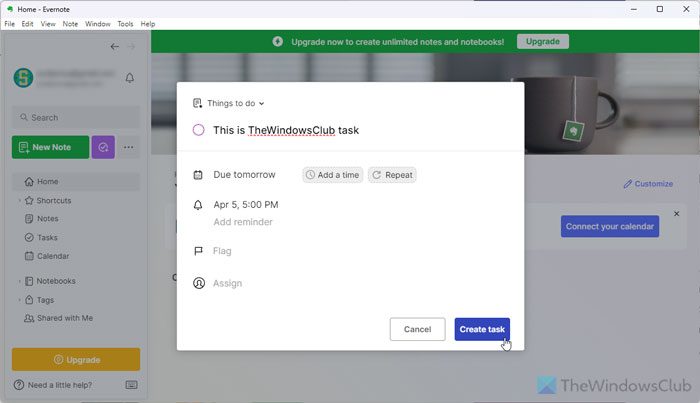This screenshot has width=700, height=403.
Task: Click the task title text field
Action: pos(286,130)
